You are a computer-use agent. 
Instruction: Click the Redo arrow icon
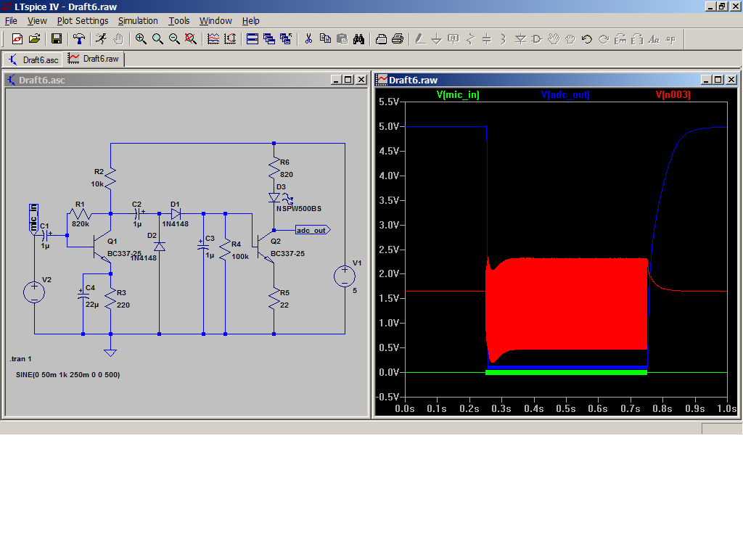(604, 39)
